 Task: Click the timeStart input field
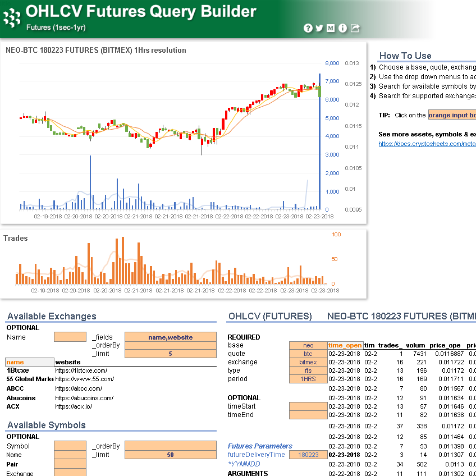click(x=308, y=406)
